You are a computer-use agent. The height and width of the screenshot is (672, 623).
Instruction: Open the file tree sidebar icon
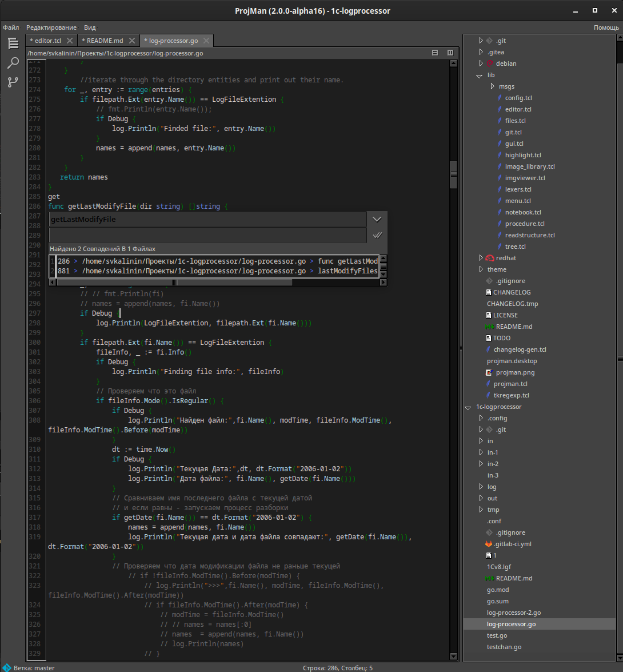tap(13, 43)
